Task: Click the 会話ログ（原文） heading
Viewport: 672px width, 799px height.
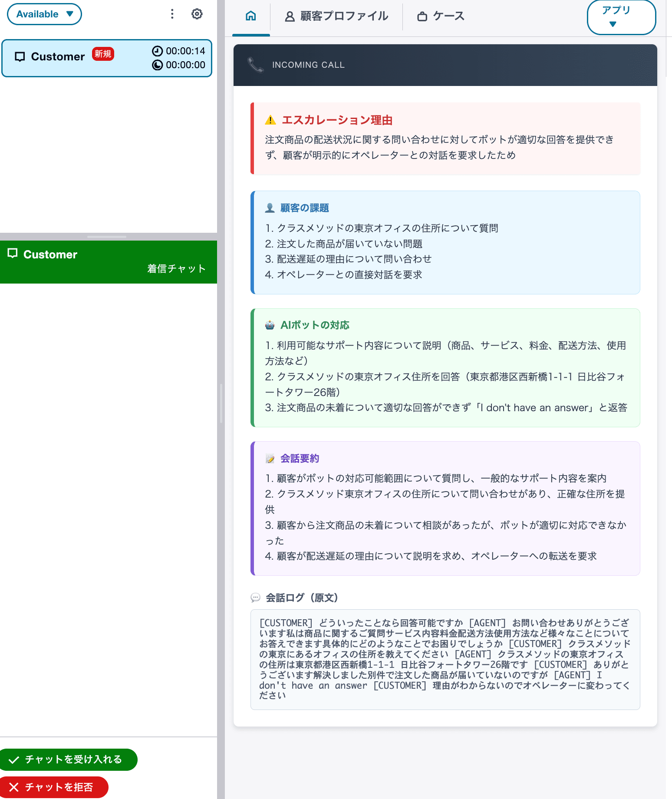Action: pyautogui.click(x=302, y=598)
